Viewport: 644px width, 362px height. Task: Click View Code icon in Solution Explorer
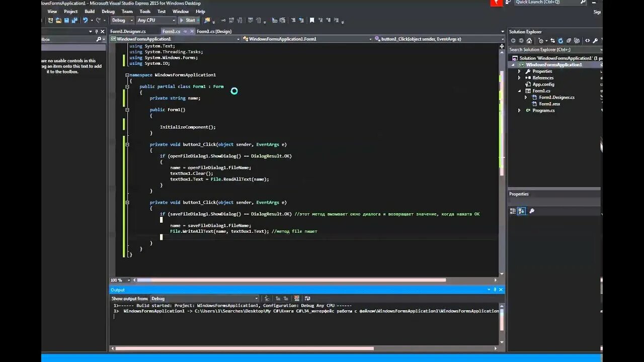coord(587,41)
